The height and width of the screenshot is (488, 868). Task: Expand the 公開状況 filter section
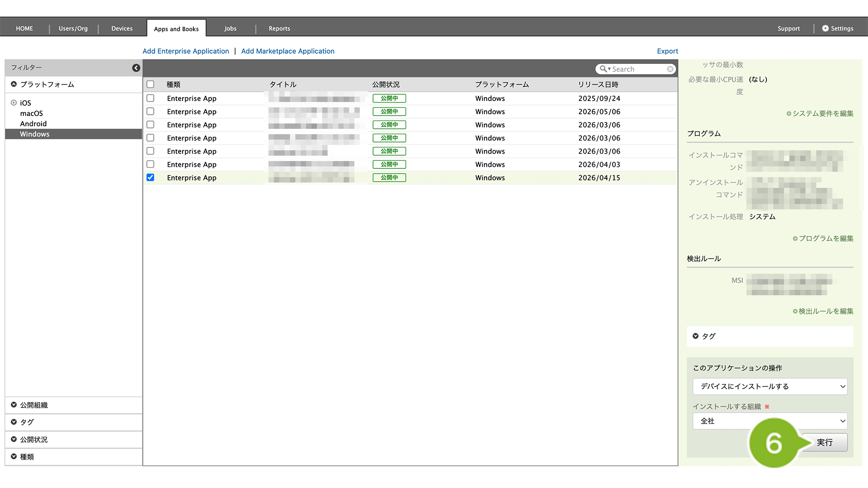[14, 439]
